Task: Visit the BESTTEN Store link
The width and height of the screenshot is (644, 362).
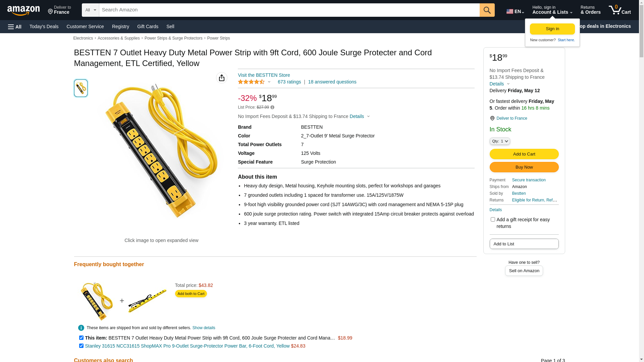Action: click(x=264, y=75)
